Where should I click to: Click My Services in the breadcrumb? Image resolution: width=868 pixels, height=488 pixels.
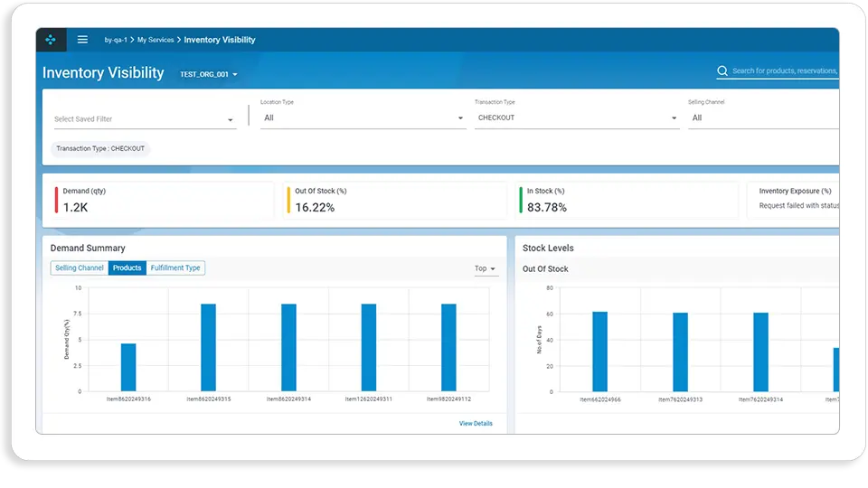click(156, 40)
